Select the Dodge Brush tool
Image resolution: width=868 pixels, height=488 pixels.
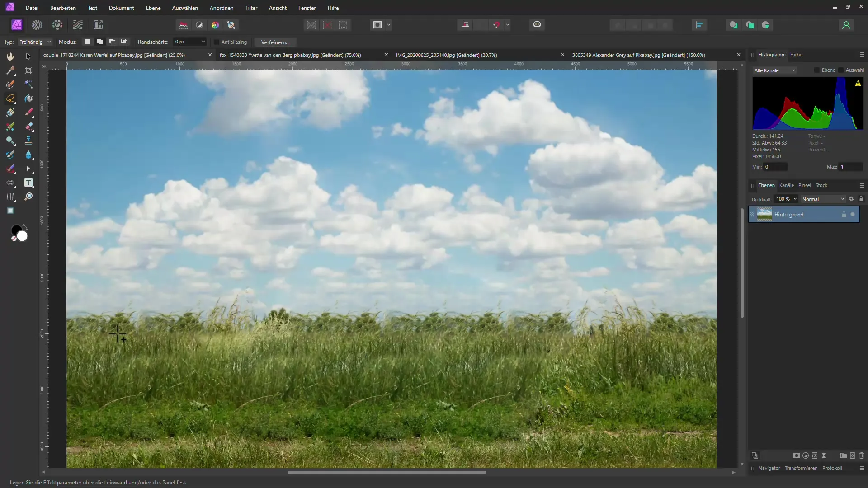(x=10, y=141)
